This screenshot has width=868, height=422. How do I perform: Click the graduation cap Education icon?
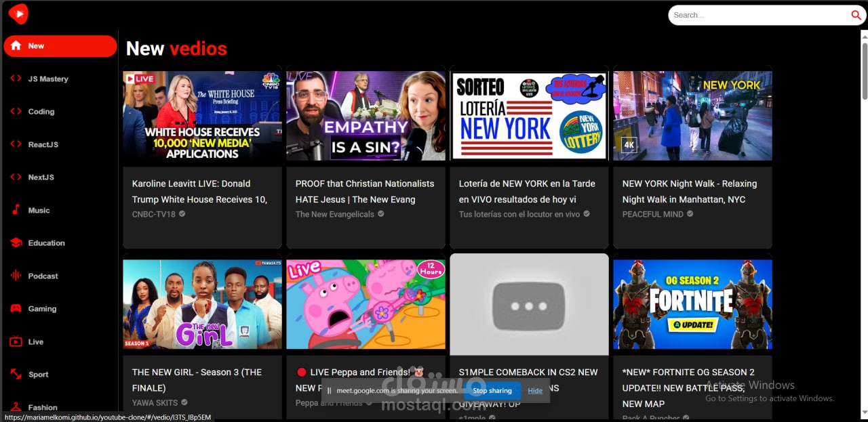[16, 242]
